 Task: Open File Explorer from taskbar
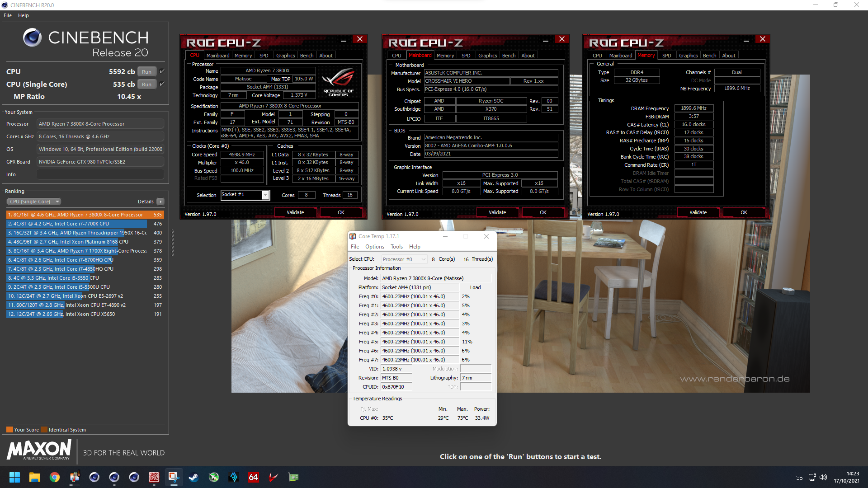point(35,477)
